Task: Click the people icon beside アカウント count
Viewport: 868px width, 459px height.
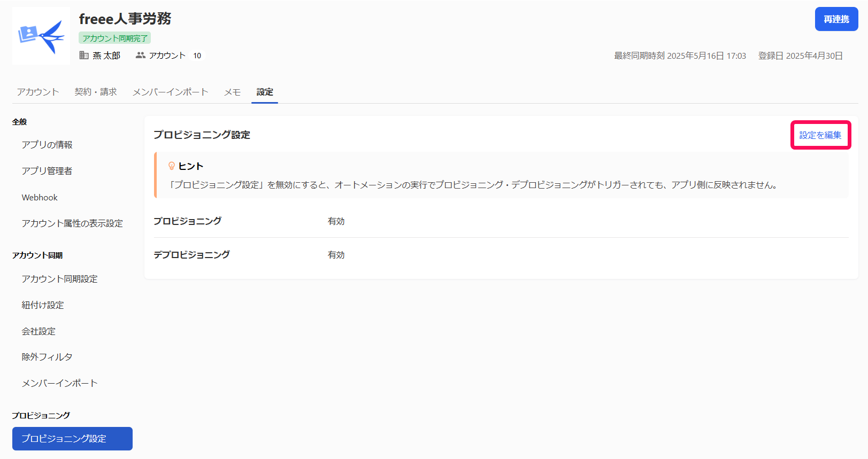Action: point(140,55)
